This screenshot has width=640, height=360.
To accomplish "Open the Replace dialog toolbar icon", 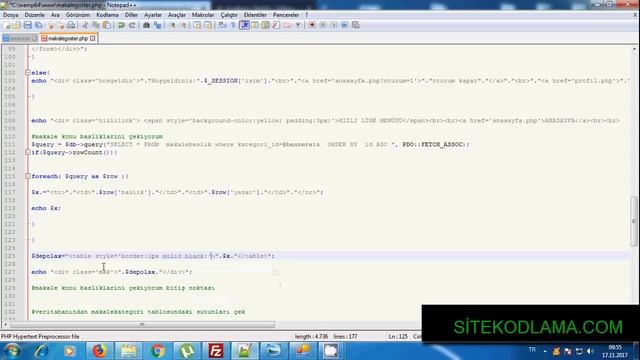I will click(x=157, y=25).
